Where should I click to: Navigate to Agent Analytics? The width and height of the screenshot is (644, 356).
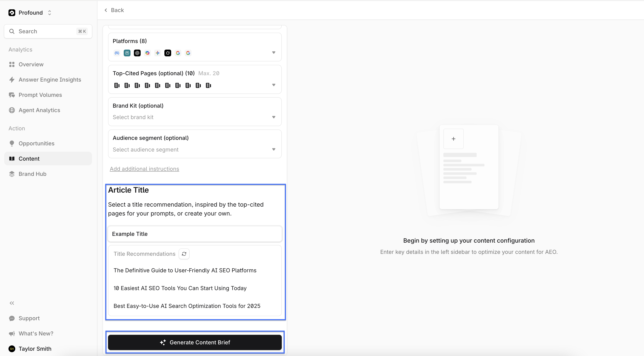39,110
